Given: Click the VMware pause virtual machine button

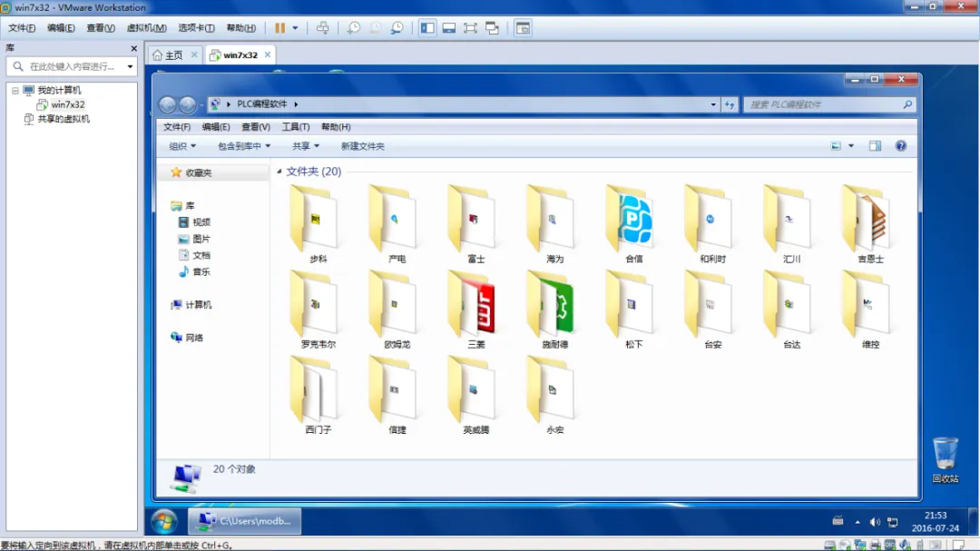Looking at the screenshot, I should 280,28.
